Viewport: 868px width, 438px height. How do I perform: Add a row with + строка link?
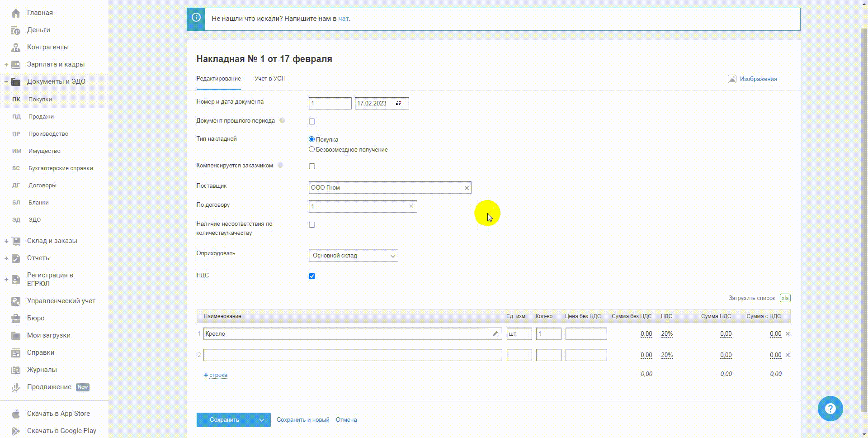click(216, 375)
